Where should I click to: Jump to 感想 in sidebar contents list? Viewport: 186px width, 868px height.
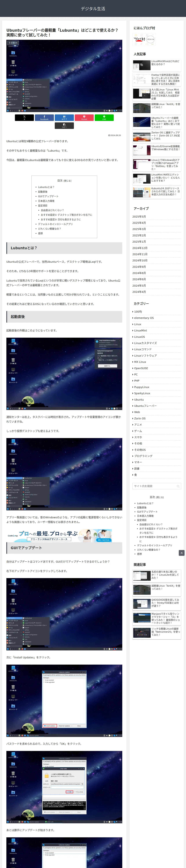139,554
